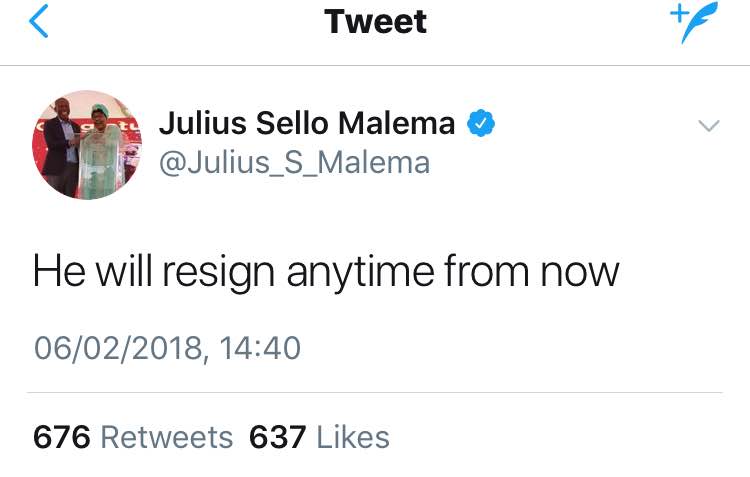The height and width of the screenshot is (477, 750).
Task: Click the 637 like count number
Action: click(x=277, y=437)
